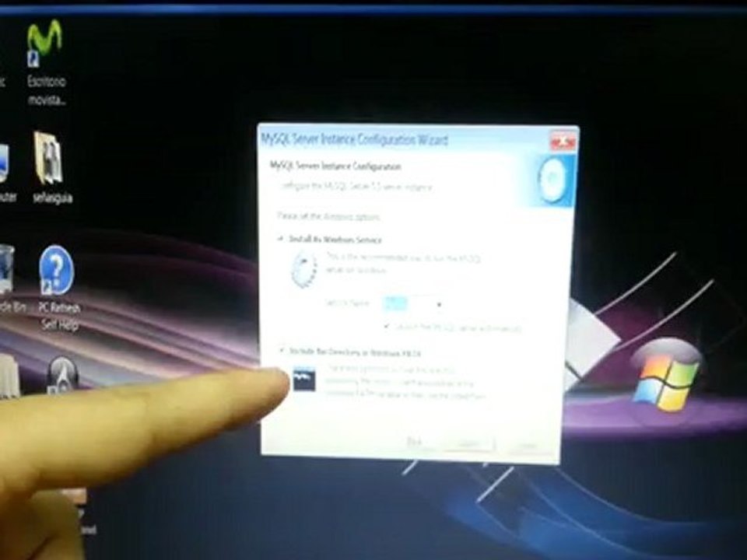Viewport: 747px width, 560px height.
Task: Open the Escritorio movistar desktop shortcut
Action: (x=46, y=63)
